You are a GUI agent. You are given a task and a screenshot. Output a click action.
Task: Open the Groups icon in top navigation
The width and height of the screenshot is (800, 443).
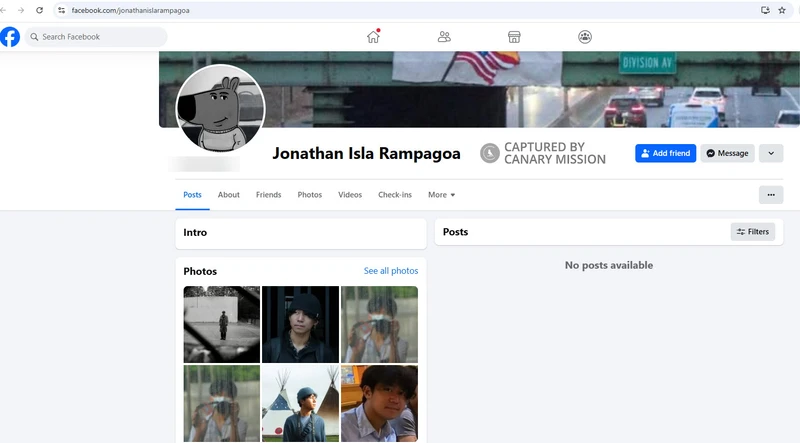(585, 37)
